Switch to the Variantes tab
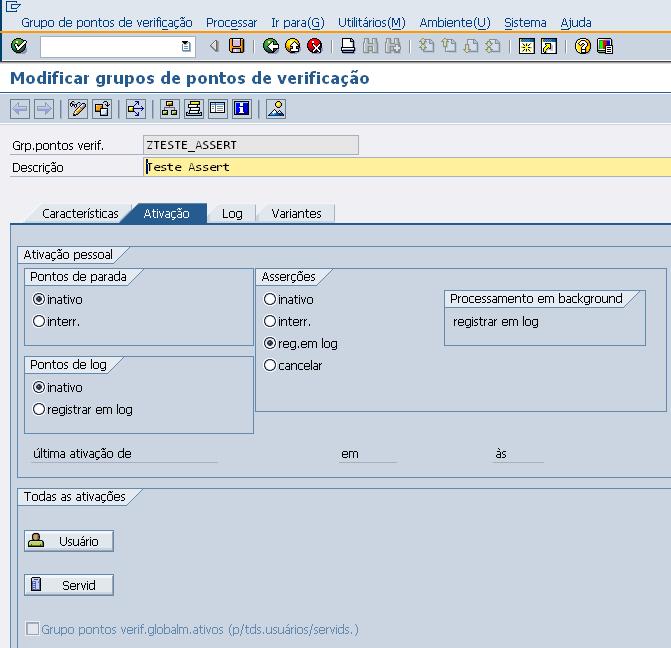The width and height of the screenshot is (671, 648). [x=296, y=214]
